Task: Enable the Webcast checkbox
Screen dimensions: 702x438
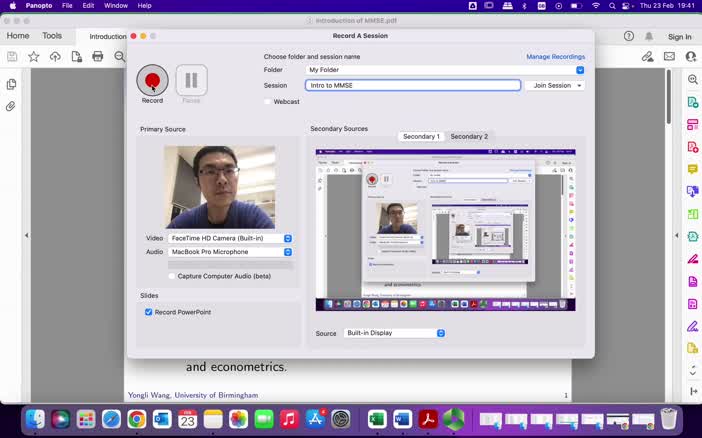Action: point(268,101)
